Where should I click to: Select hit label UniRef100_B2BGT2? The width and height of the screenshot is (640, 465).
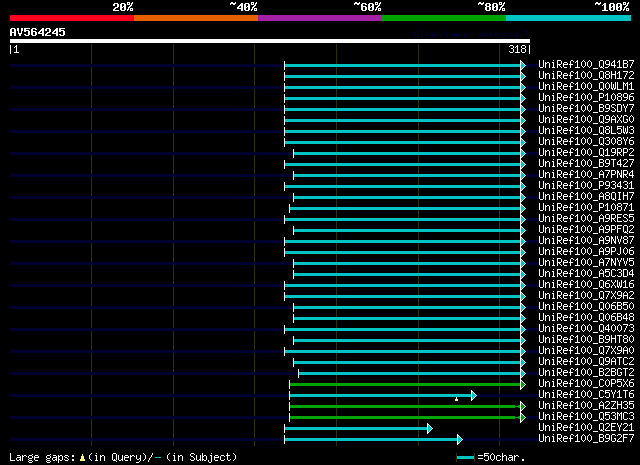click(586, 373)
